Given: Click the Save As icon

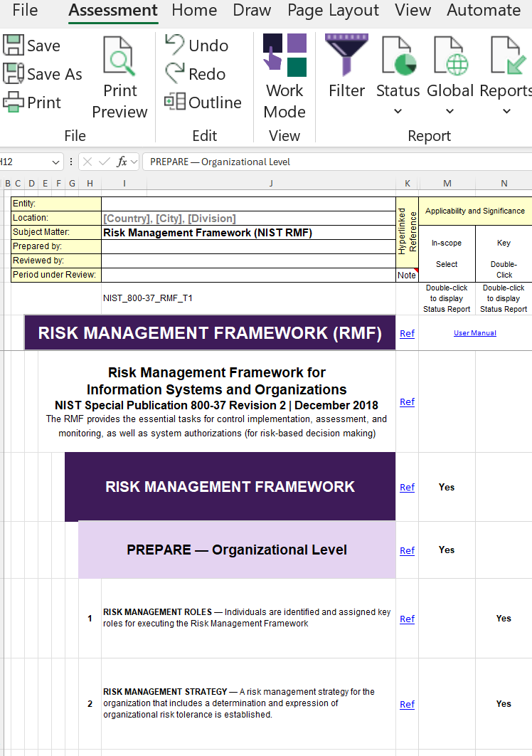Looking at the screenshot, I should coord(14,74).
